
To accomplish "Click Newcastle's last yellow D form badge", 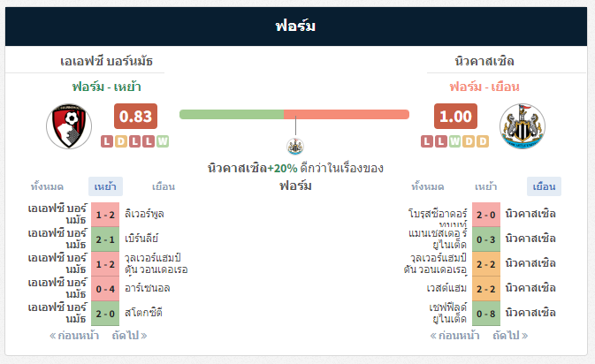I will (483, 141).
